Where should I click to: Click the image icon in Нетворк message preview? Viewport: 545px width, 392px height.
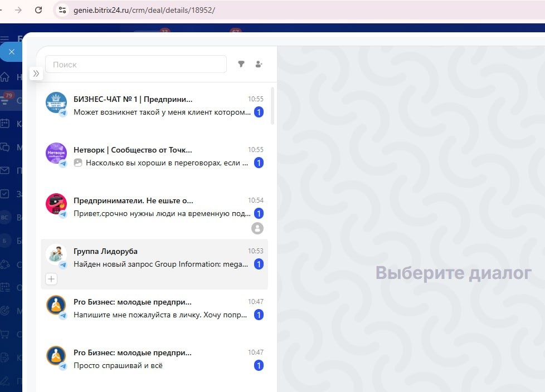point(78,163)
